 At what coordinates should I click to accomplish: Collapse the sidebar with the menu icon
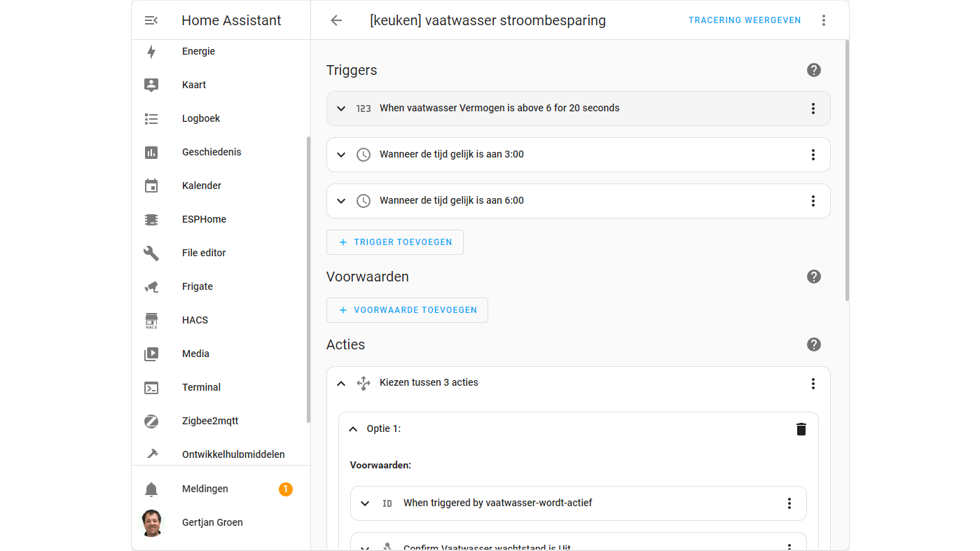pos(151,20)
